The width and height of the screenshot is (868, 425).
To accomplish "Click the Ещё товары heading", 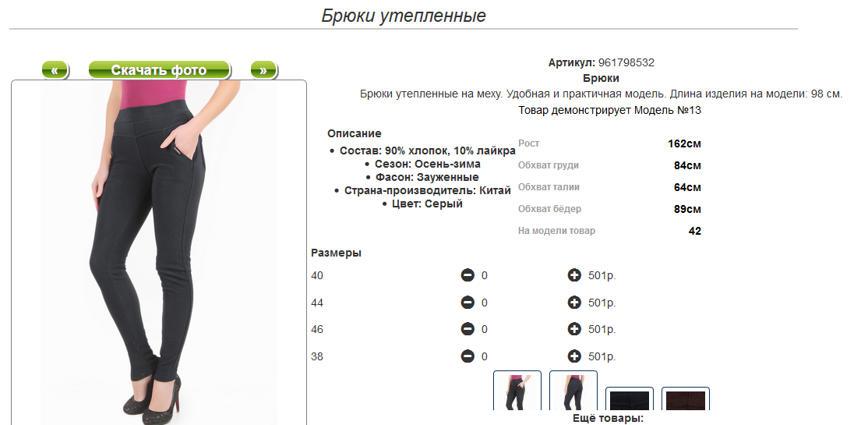I will 608,419.
